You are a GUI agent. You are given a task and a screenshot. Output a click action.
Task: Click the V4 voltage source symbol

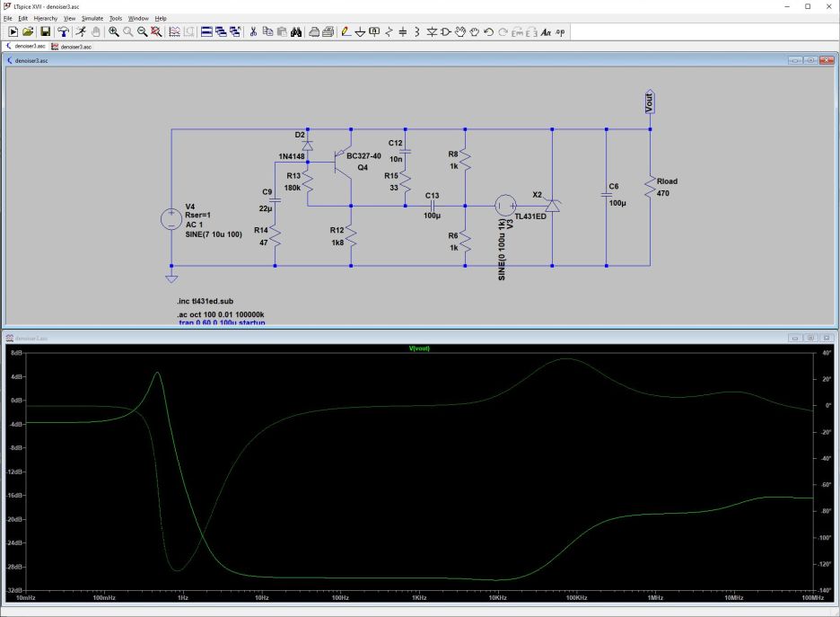pos(171,220)
